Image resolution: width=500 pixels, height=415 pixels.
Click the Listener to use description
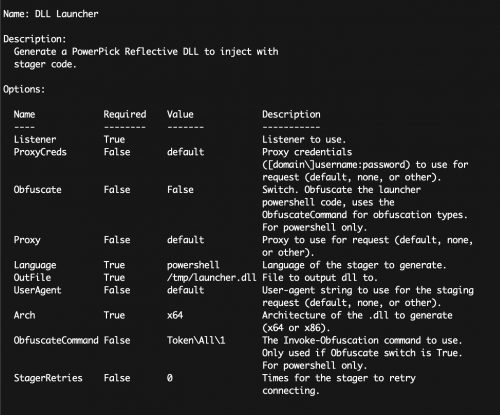pyautogui.click(x=304, y=140)
